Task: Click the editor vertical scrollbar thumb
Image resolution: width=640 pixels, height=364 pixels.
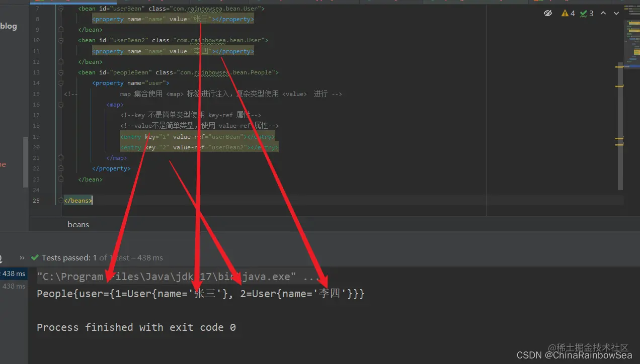Action: tap(620, 126)
